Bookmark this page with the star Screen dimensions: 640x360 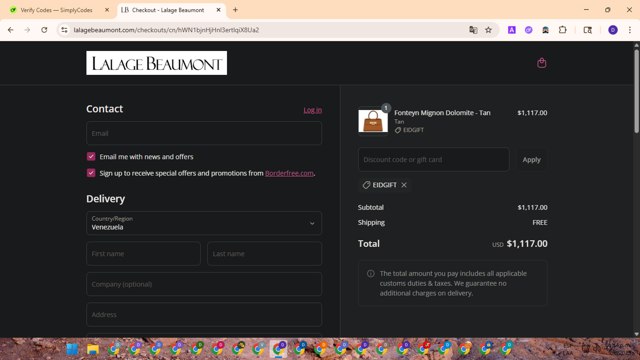click(488, 30)
